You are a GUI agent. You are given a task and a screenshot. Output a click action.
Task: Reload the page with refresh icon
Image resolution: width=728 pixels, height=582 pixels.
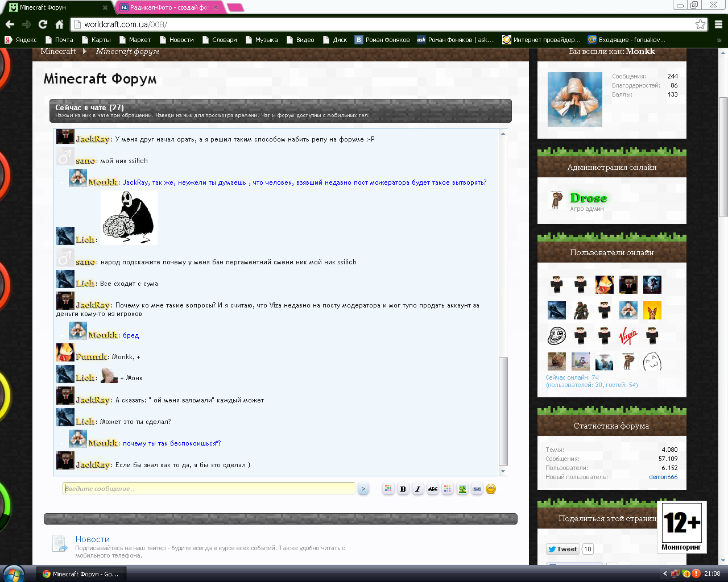43,24
